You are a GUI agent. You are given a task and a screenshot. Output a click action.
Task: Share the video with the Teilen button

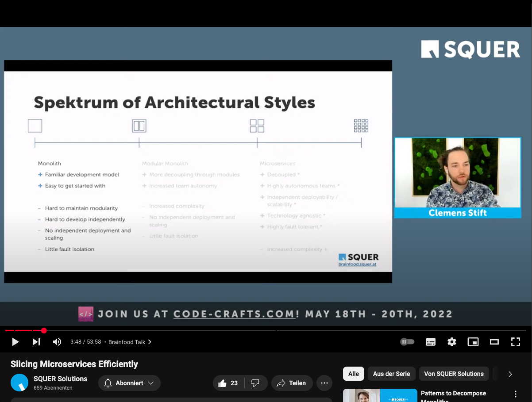pos(292,383)
